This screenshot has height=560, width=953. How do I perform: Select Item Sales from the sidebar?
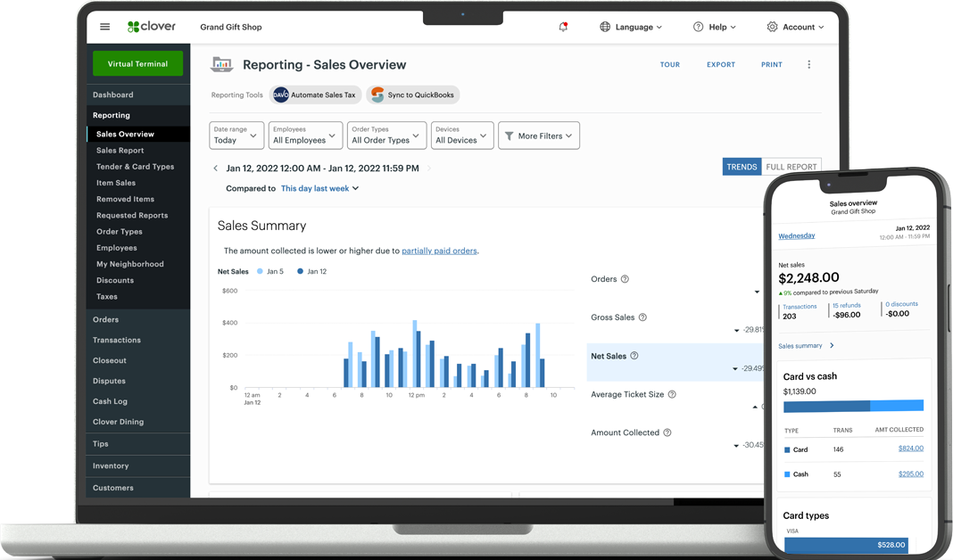pos(116,183)
